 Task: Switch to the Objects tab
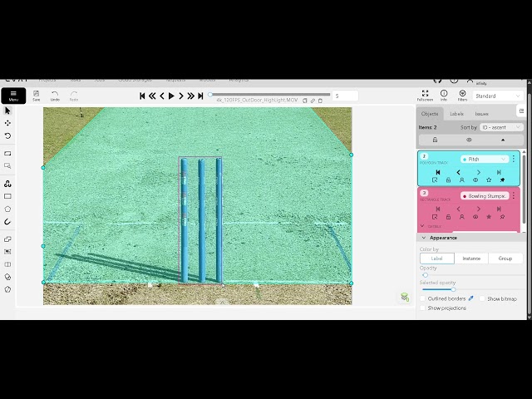[430, 114]
